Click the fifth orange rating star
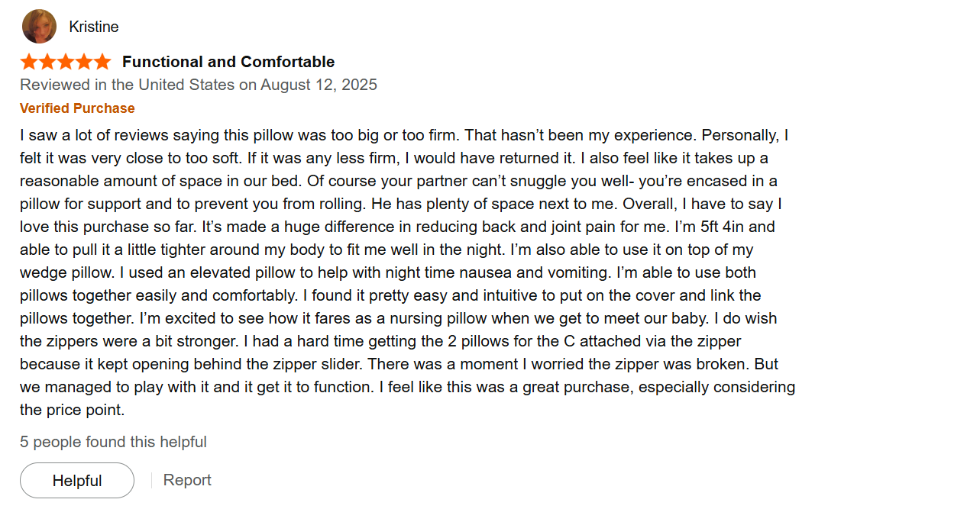This screenshot has height=509, width=980. pos(102,62)
